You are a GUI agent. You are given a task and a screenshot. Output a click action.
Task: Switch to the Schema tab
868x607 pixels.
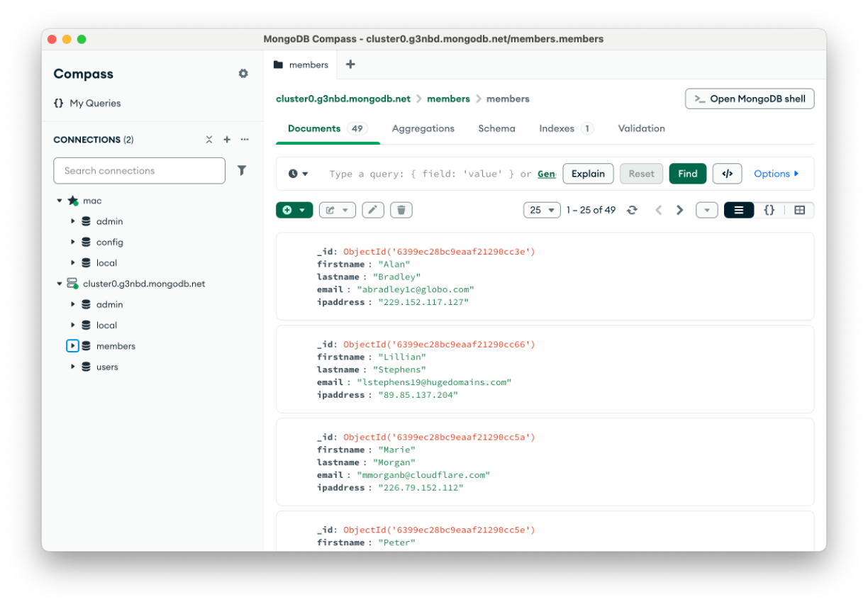pos(496,128)
